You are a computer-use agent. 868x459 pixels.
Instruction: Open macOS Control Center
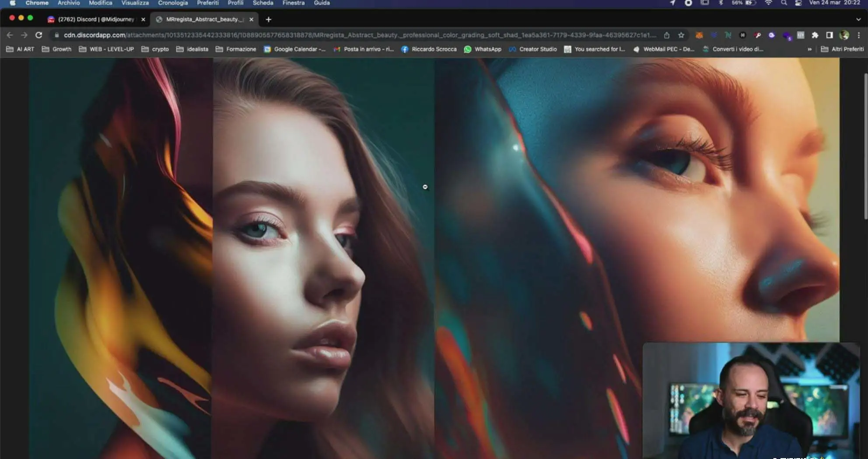(798, 3)
